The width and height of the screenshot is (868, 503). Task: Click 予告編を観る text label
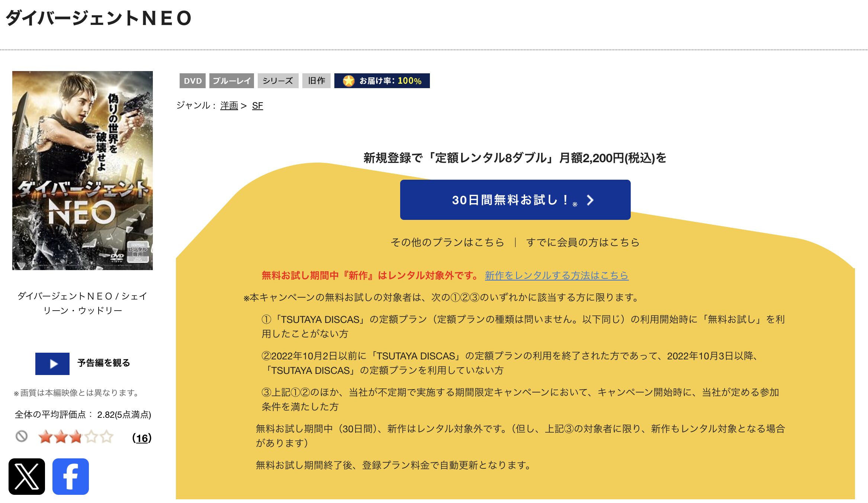pyautogui.click(x=104, y=363)
